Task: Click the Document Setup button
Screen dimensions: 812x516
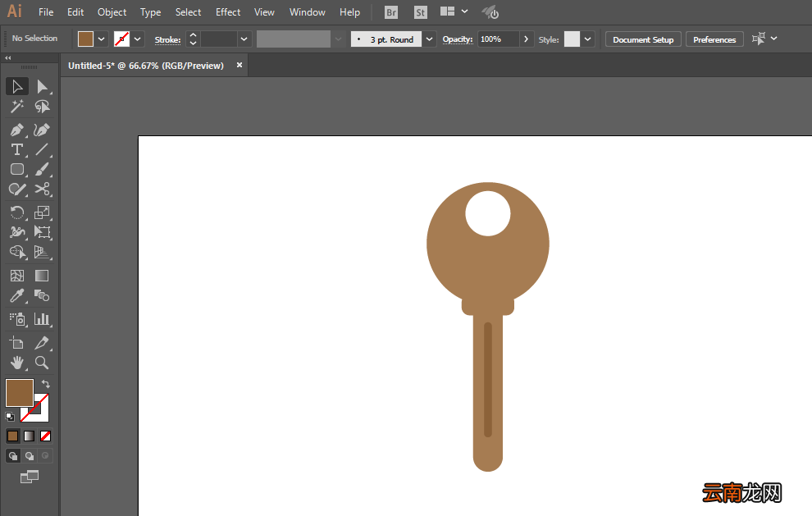Action: point(643,39)
